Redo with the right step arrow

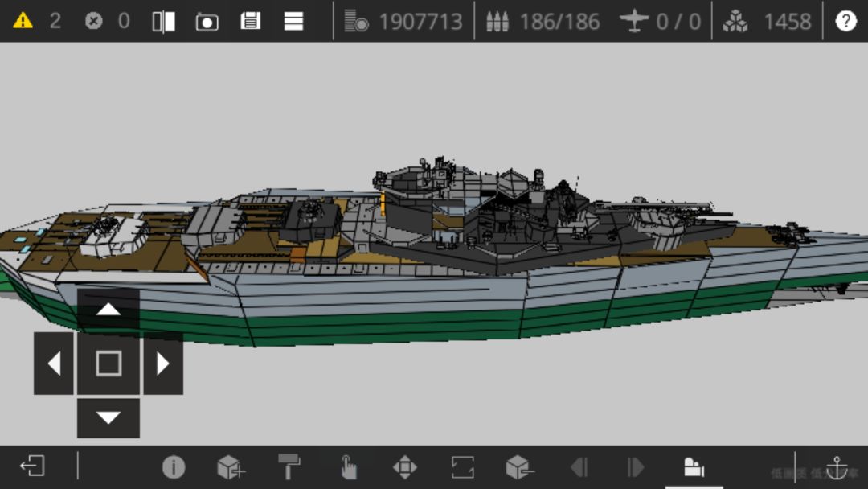click(636, 467)
